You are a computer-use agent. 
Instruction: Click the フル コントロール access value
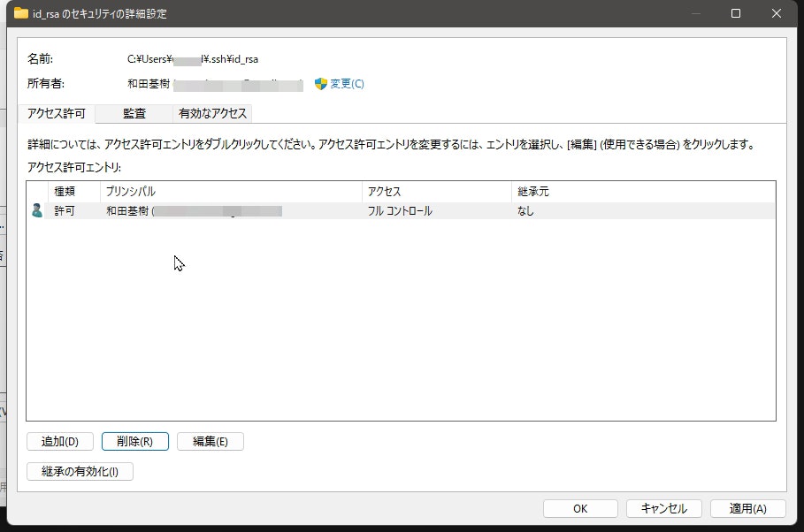tap(400, 210)
